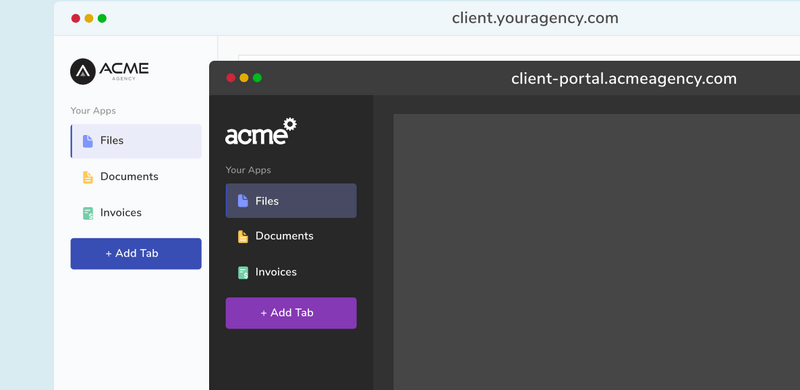Click the green Invoices icon in dark sidebar
Image resolution: width=800 pixels, height=390 pixels.
pos(243,273)
